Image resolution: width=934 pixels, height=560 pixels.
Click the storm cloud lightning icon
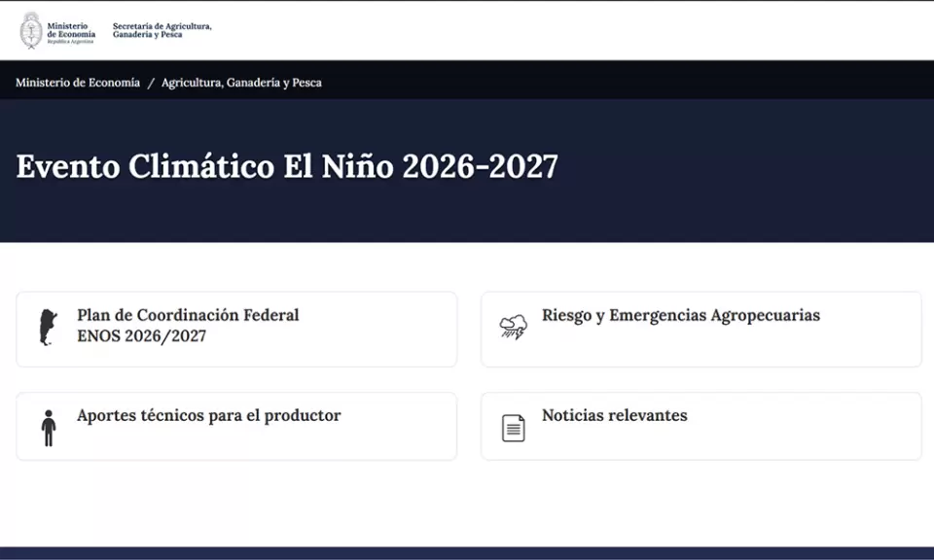[514, 327]
